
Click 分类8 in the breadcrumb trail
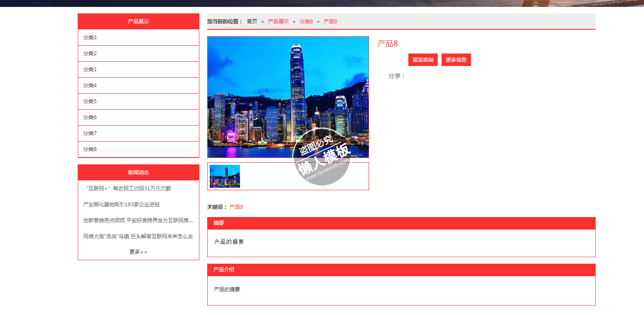coord(306,22)
